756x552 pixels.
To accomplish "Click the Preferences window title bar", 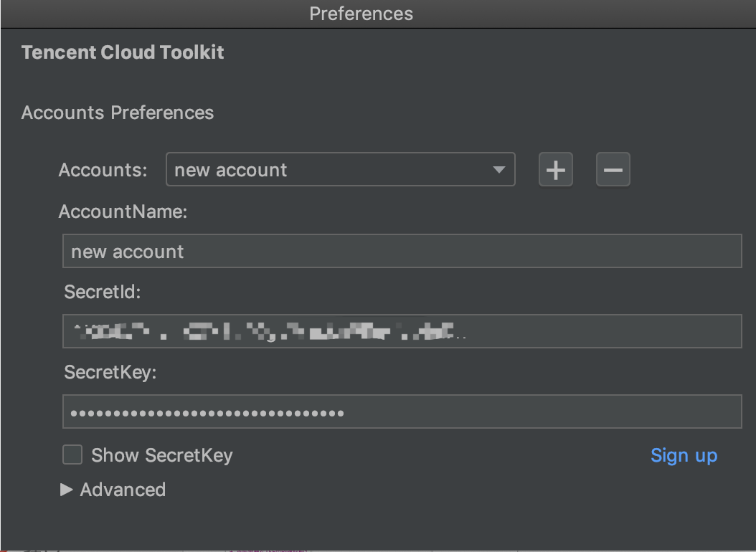I will (361, 14).
